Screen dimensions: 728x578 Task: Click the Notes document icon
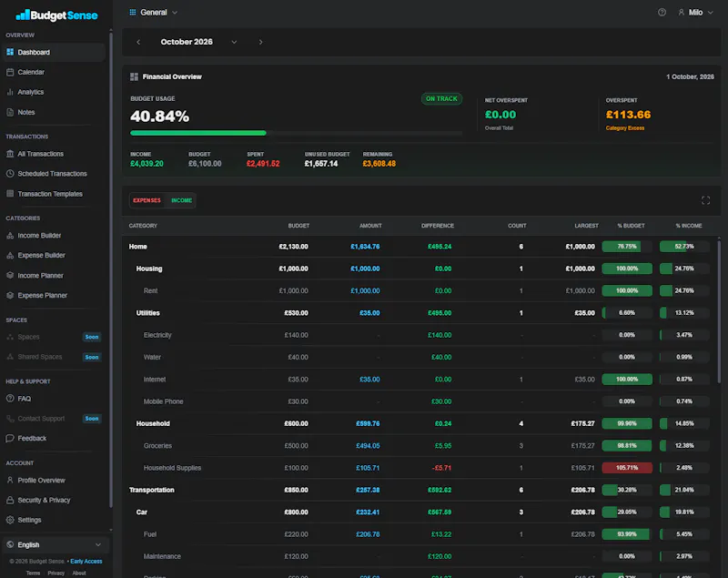(x=10, y=112)
